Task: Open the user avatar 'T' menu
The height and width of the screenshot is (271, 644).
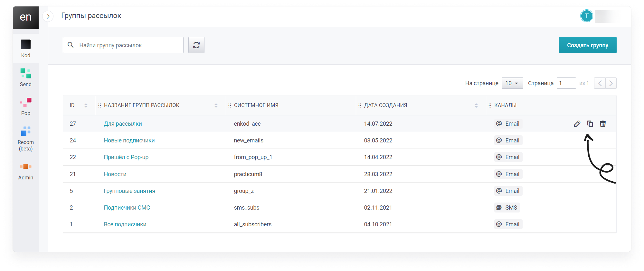Action: [587, 16]
